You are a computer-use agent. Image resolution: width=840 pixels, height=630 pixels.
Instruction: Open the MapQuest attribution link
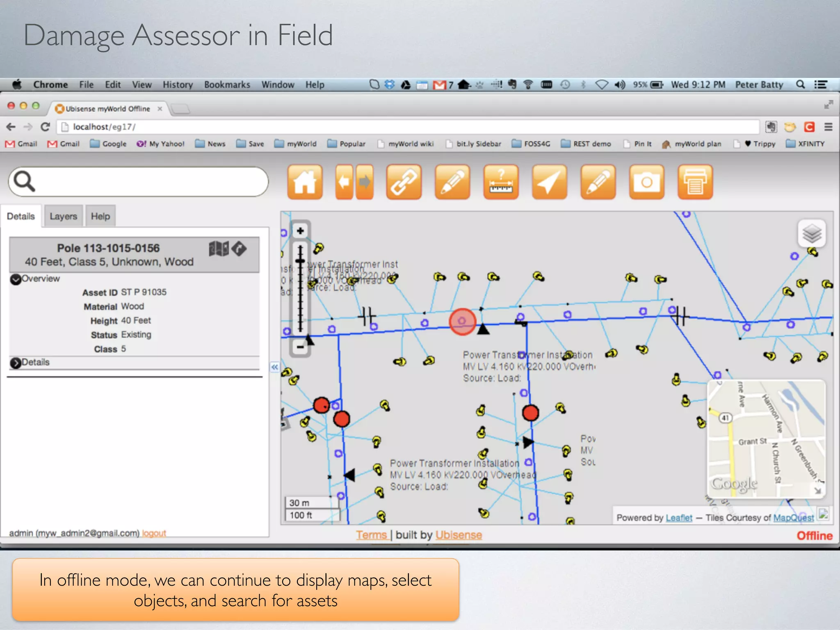click(x=794, y=518)
